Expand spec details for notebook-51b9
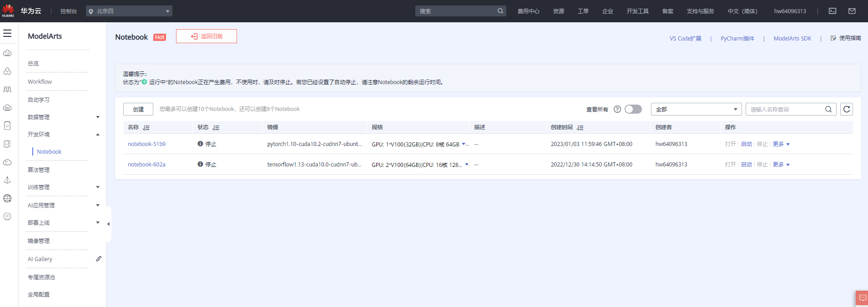The image size is (868, 307). point(464,144)
